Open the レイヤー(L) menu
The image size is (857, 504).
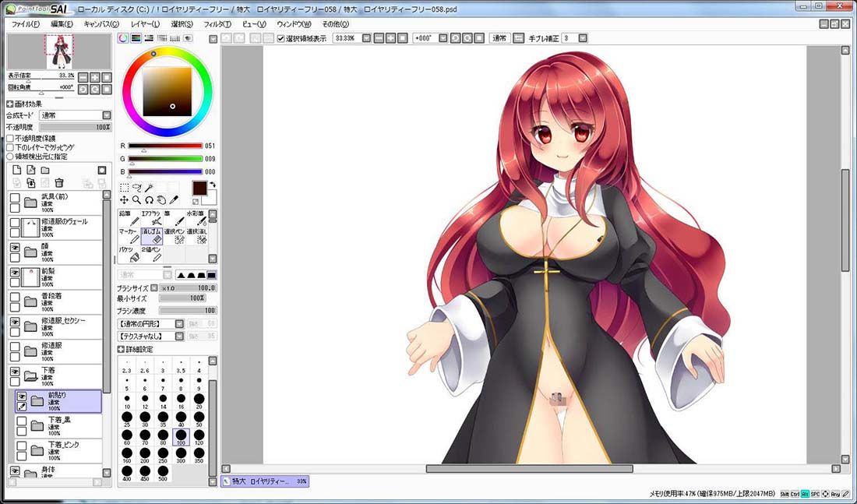point(145,24)
